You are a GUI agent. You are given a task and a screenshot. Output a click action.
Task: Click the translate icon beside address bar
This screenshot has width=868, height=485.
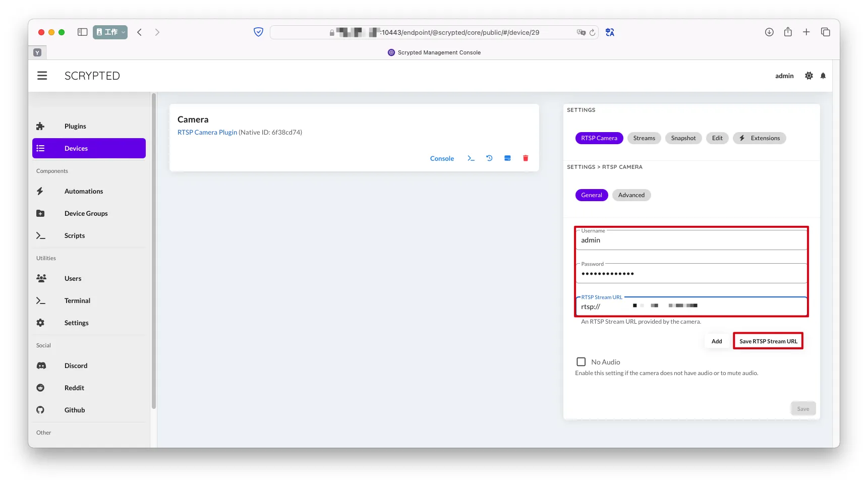coord(610,32)
